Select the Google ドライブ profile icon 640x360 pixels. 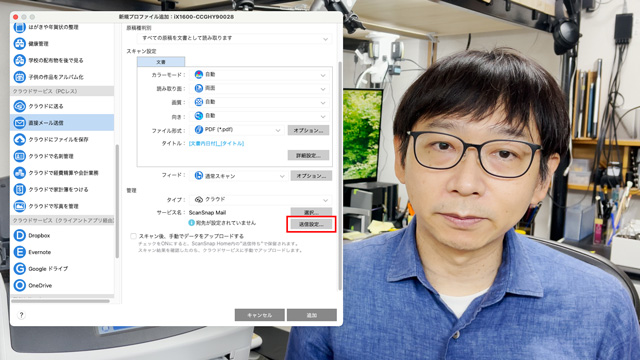[x=20, y=269]
